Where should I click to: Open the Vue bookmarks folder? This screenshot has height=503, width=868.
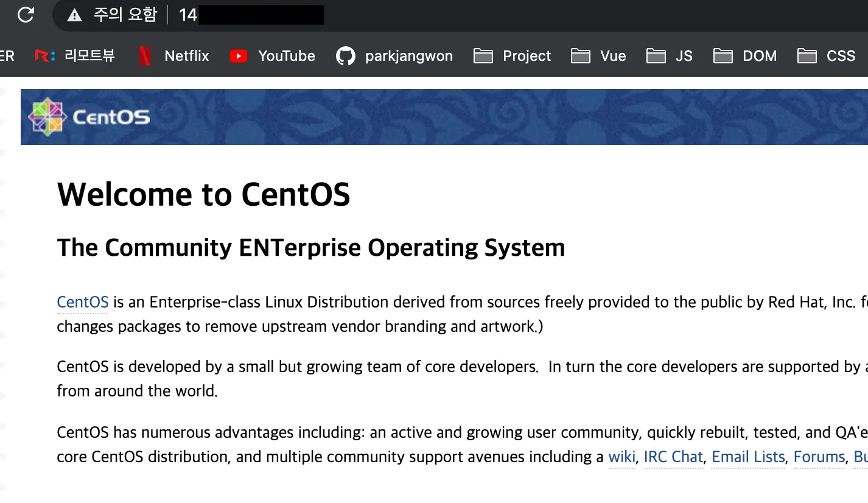pyautogui.click(x=598, y=56)
